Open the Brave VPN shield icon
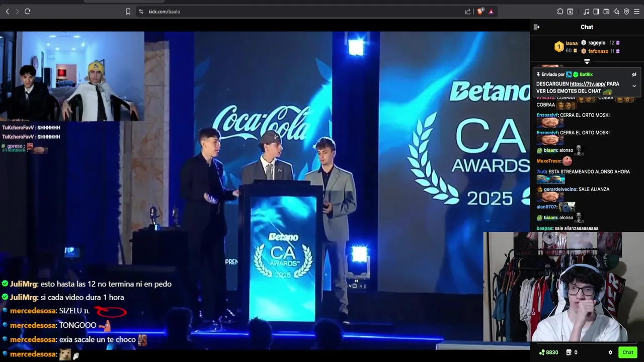 tap(626, 11)
